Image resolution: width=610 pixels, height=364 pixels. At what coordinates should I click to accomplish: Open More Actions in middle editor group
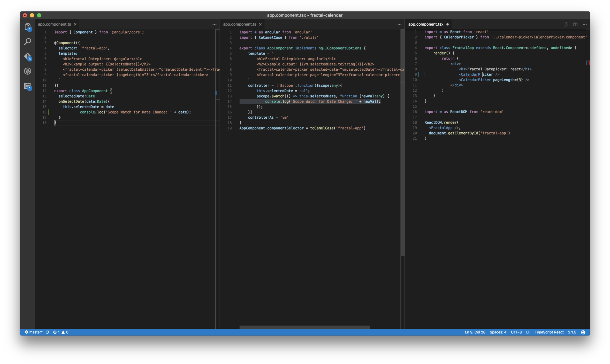[x=399, y=24]
